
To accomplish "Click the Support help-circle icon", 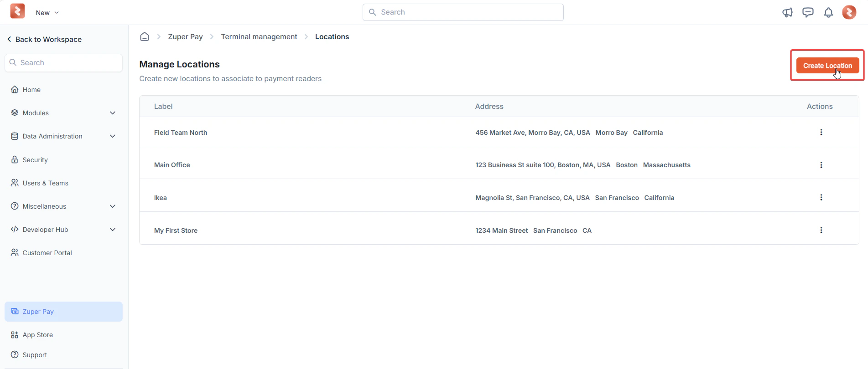I will [x=15, y=354].
